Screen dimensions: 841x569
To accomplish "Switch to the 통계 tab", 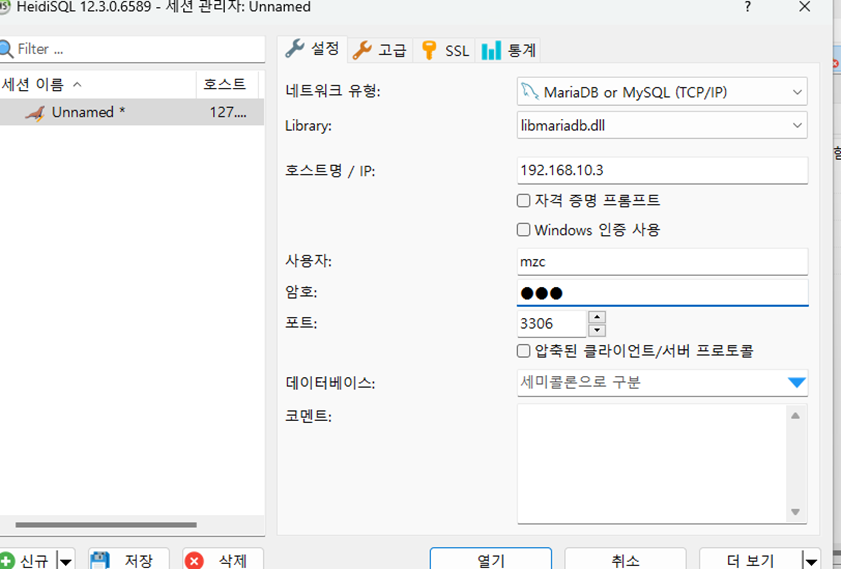I will 508,50.
